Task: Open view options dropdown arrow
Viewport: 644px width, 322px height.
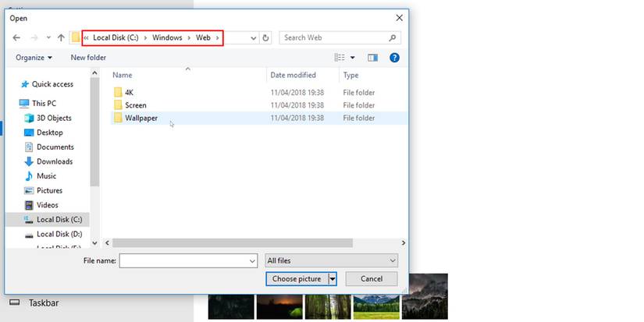Action: point(352,58)
